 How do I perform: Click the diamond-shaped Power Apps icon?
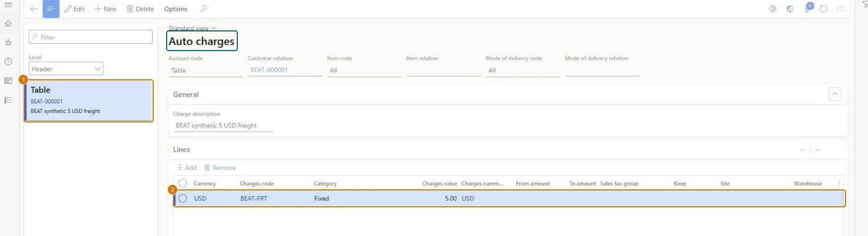[773, 9]
